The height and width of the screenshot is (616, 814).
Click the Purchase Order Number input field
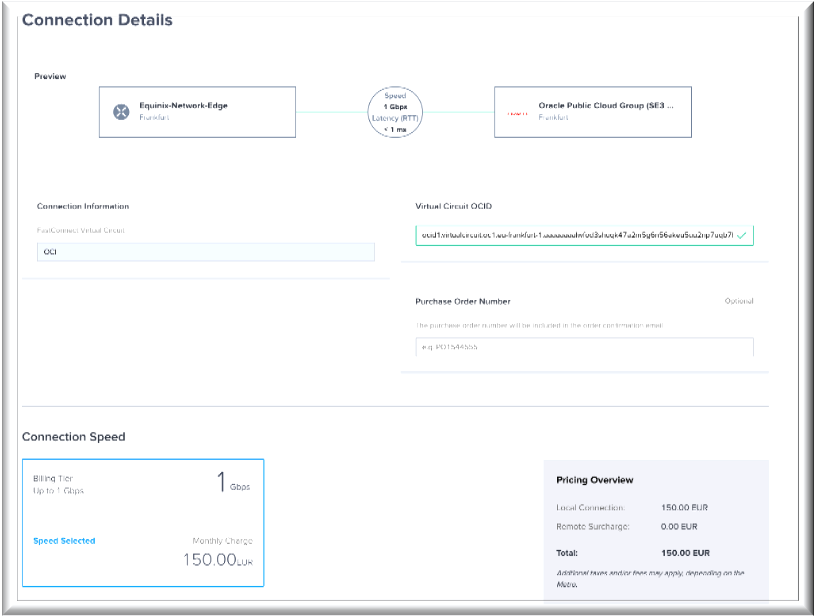click(x=584, y=347)
